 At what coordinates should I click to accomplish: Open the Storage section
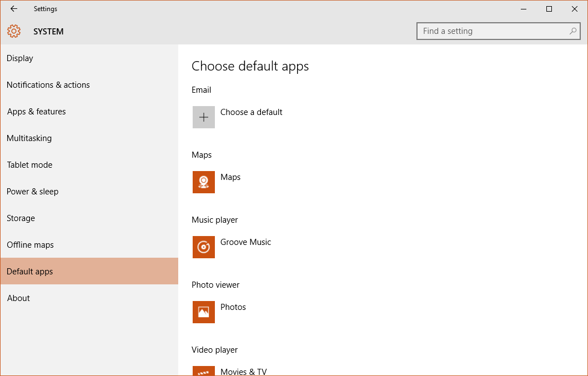point(89,218)
